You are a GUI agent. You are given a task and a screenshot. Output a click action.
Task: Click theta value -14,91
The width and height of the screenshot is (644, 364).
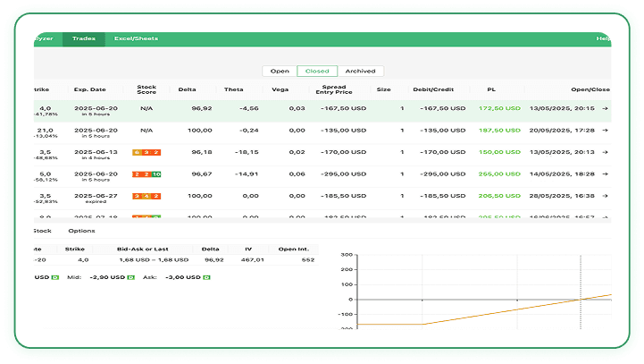pyautogui.click(x=247, y=174)
